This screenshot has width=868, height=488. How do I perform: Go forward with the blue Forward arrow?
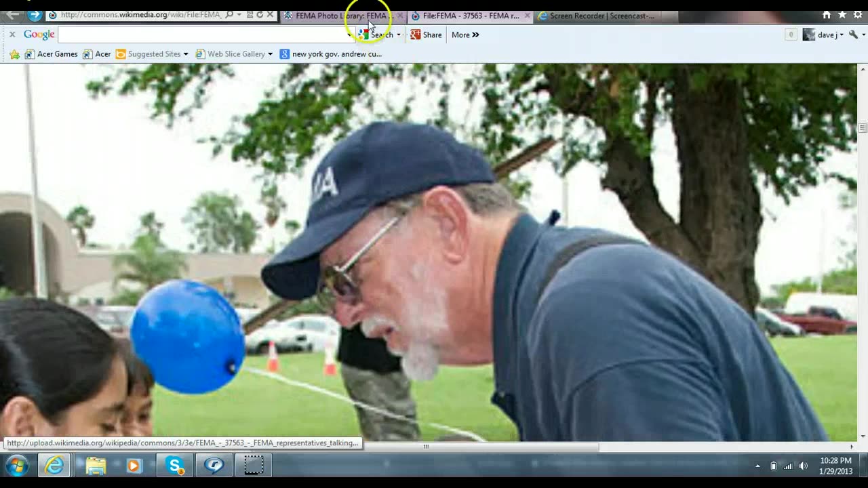35,14
